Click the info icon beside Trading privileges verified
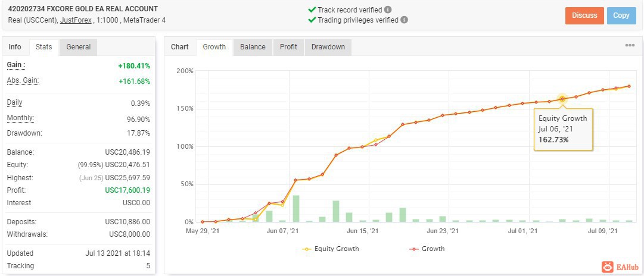644x276 pixels. pos(404,20)
